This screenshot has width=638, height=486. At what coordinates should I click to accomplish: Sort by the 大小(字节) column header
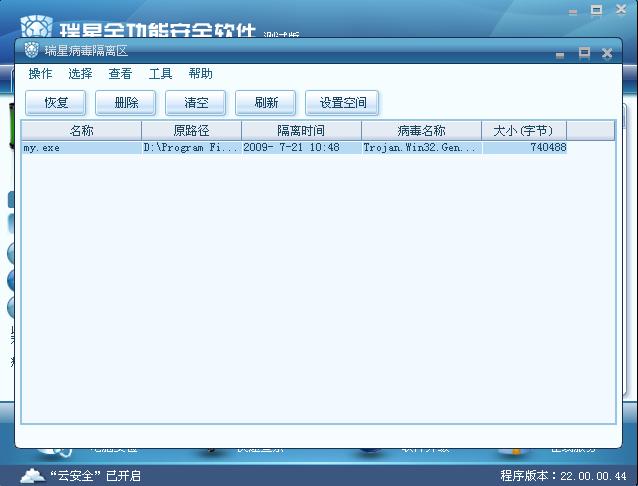click(524, 131)
